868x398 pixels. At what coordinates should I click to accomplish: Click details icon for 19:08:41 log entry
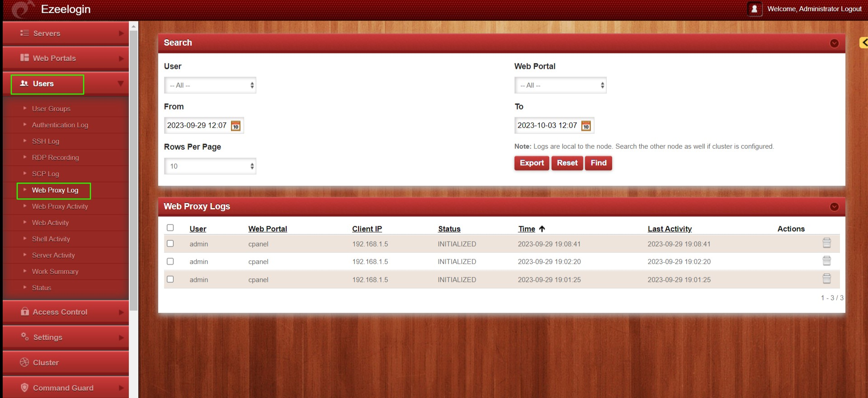(826, 243)
